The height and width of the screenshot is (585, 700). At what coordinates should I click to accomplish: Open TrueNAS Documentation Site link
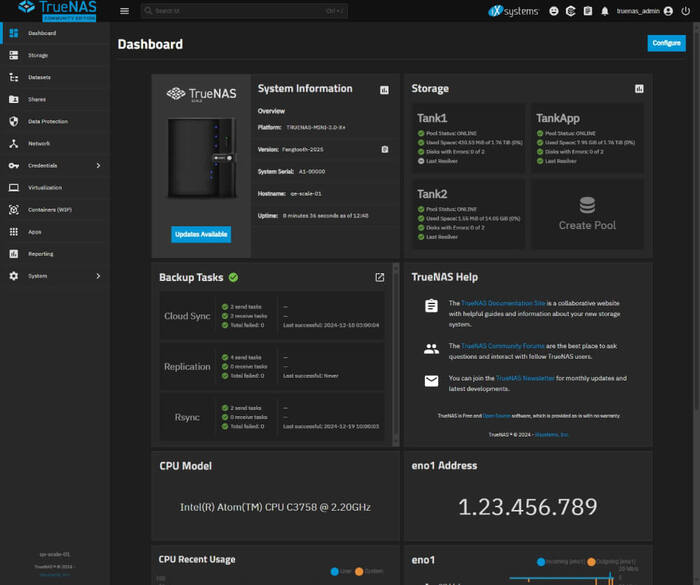tap(503, 302)
